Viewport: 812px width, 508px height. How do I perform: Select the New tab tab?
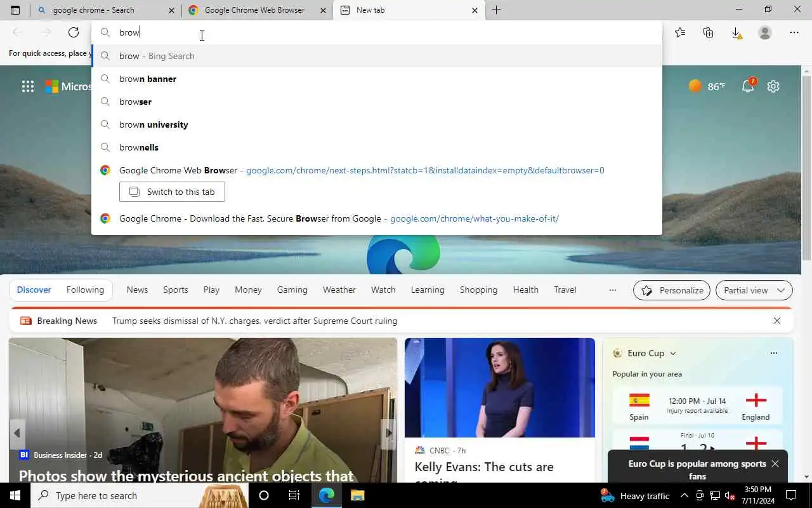click(x=409, y=10)
